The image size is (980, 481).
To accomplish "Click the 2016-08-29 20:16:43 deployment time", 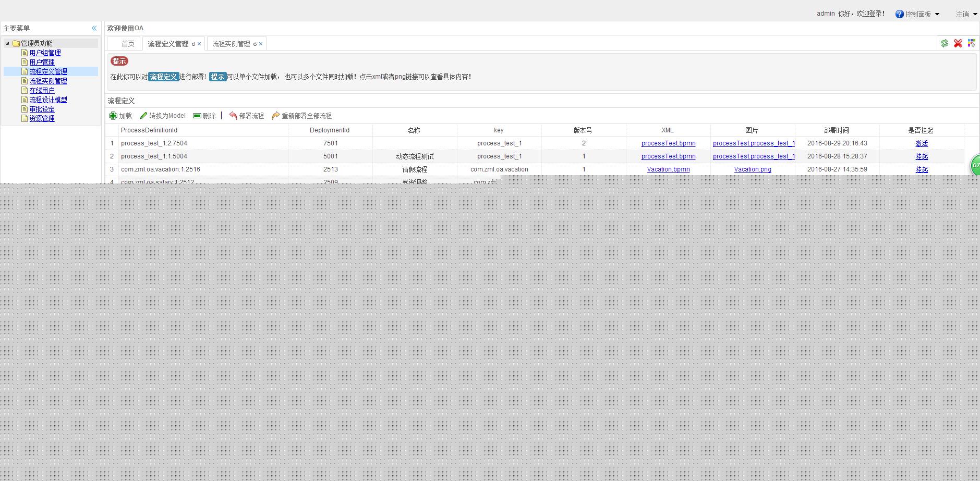I will click(837, 143).
